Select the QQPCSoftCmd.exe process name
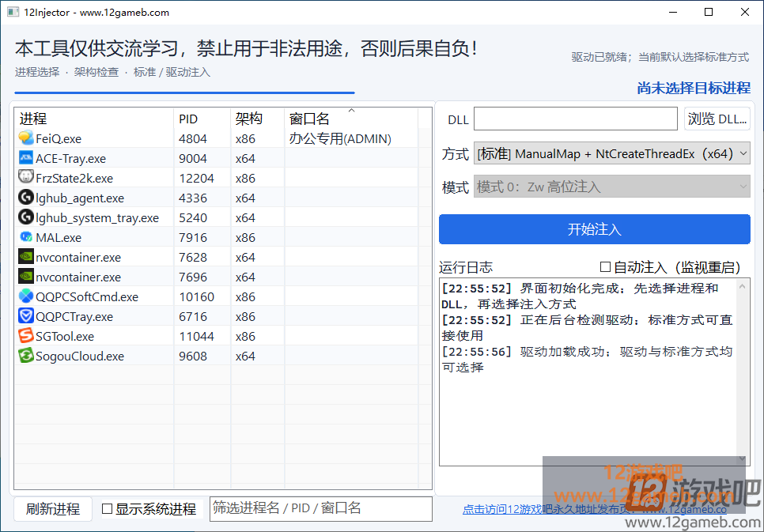The image size is (764, 532). (87, 296)
